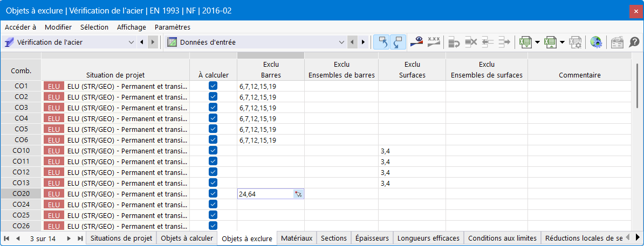
Task: Open help via question mark icon
Action: click(x=634, y=42)
